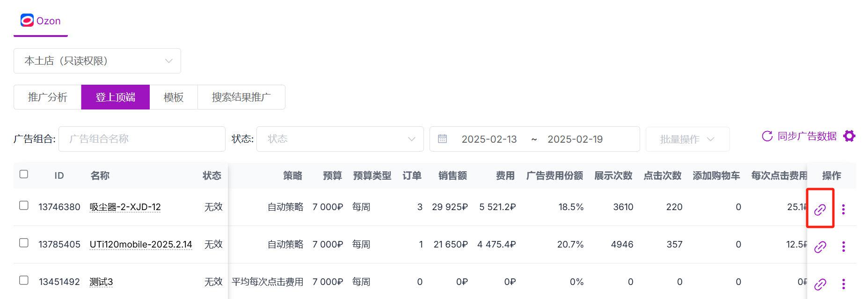The height and width of the screenshot is (299, 868).
Task: Toggle select-all checkbox in table header
Action: 24,174
